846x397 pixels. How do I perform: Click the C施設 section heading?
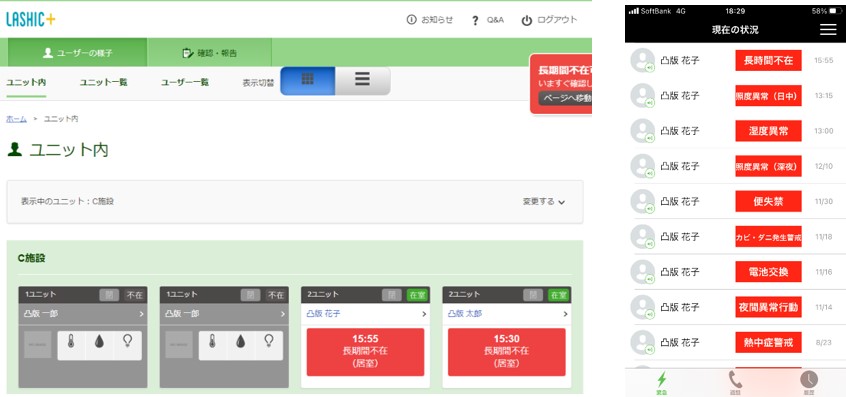click(32, 258)
